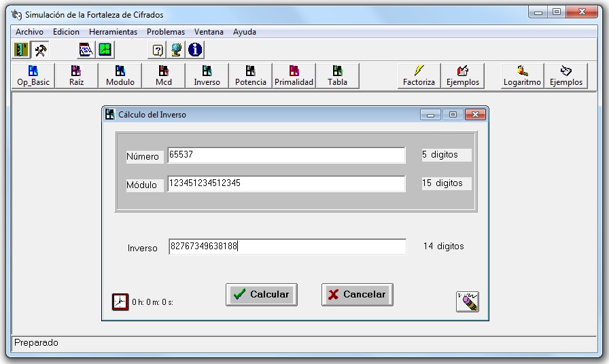This screenshot has width=609, height=364.
Task: Click into the Número input field
Action: [x=285, y=156]
